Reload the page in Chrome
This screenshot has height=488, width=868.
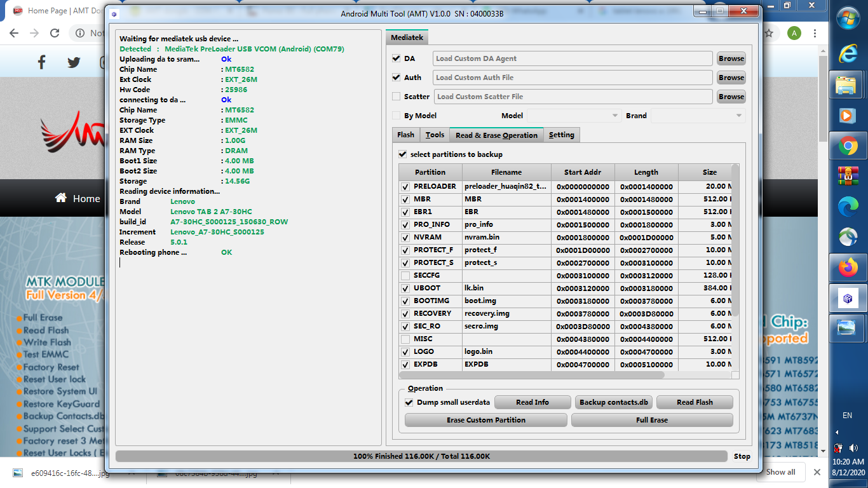coord(55,33)
